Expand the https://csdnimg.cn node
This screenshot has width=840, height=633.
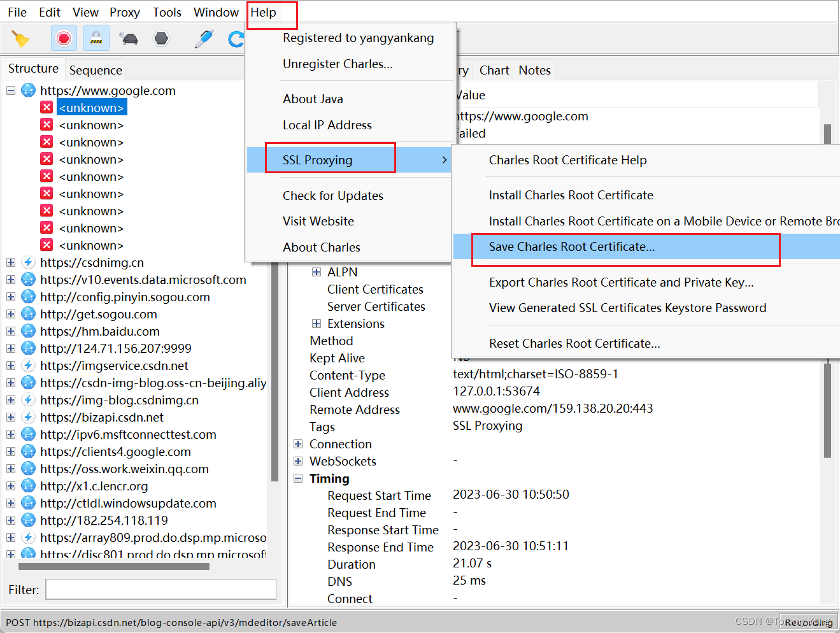[11, 262]
